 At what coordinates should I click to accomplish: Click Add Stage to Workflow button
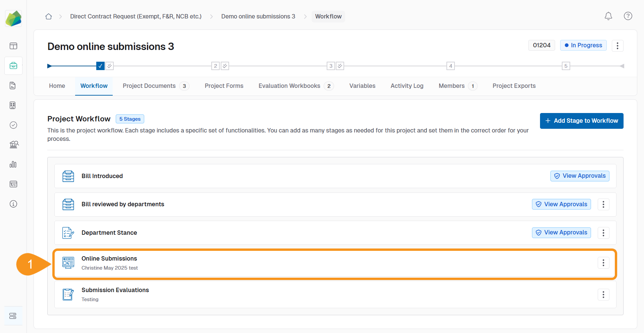click(581, 121)
